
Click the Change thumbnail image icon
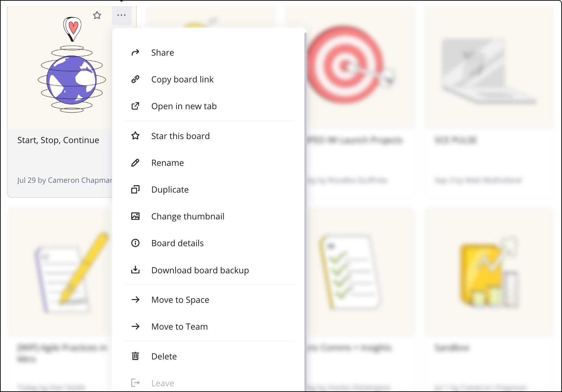click(x=135, y=216)
